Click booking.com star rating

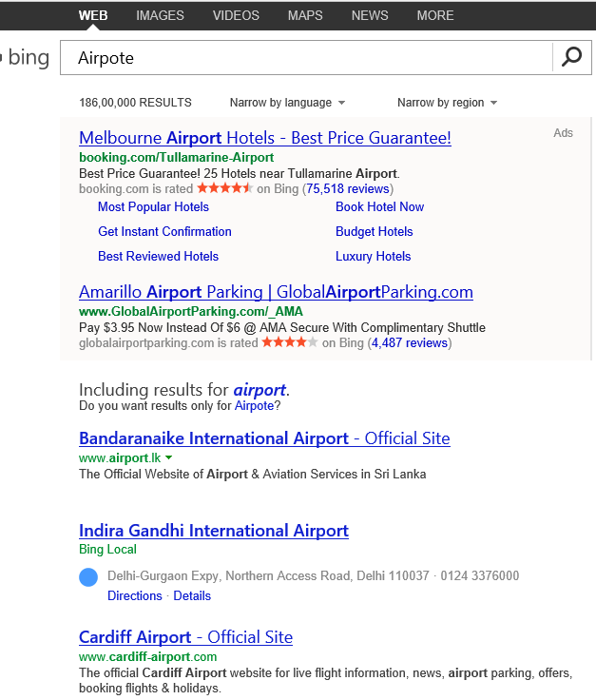(x=224, y=188)
